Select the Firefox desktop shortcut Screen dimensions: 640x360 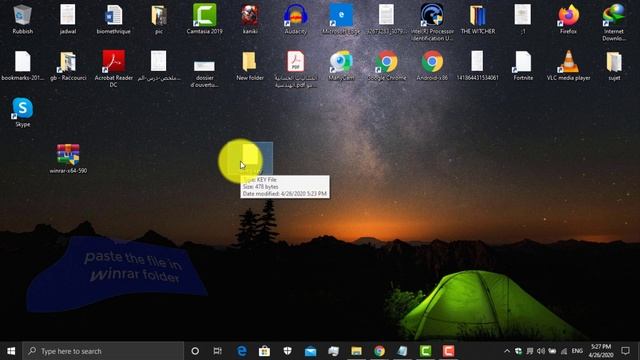click(569, 16)
